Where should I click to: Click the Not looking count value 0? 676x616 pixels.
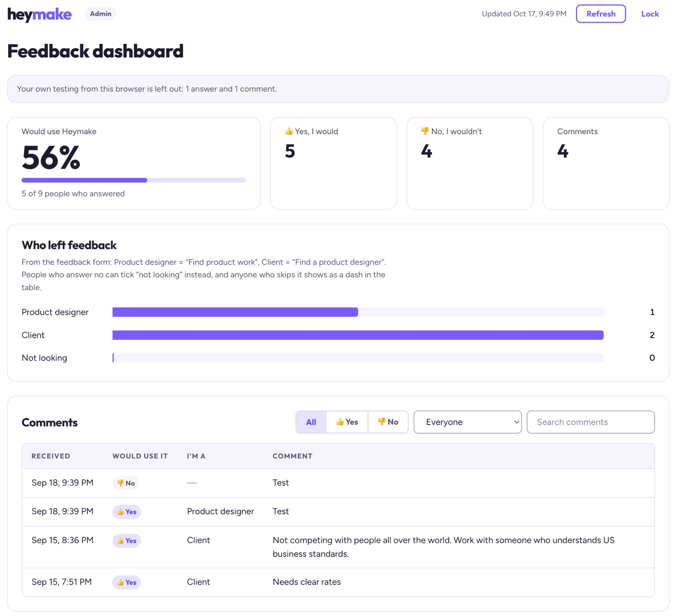(x=652, y=358)
